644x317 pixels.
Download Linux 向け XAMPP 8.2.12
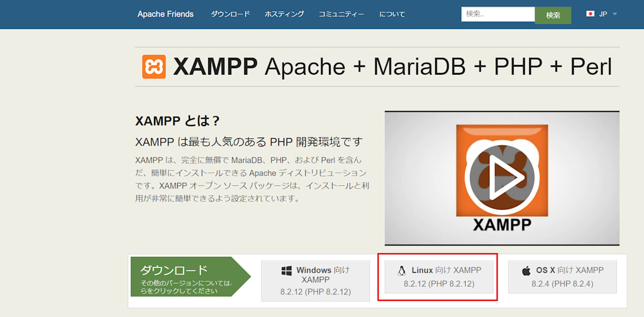[439, 277]
